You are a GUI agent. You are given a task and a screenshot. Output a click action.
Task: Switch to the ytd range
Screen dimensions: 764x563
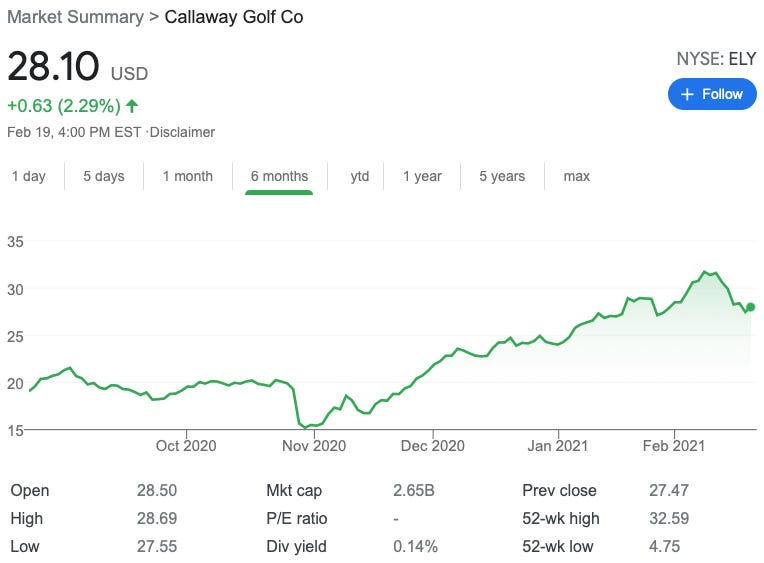point(360,176)
